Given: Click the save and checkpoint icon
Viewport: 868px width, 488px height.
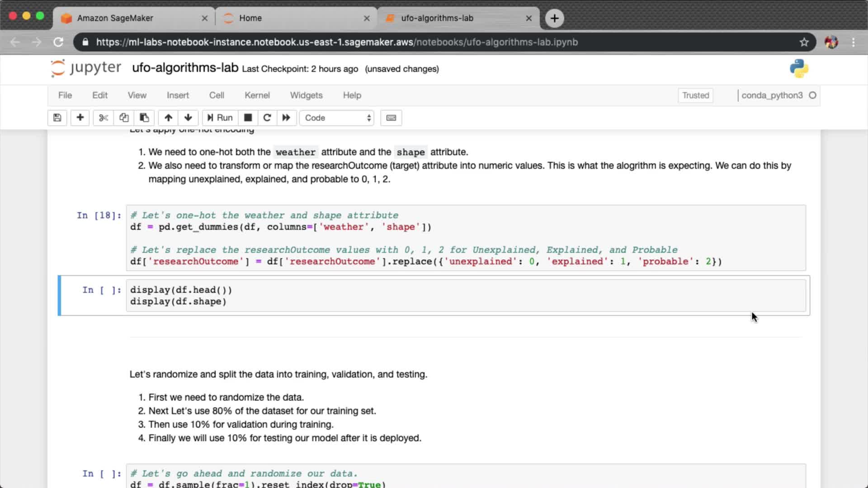Looking at the screenshot, I should click(x=57, y=118).
